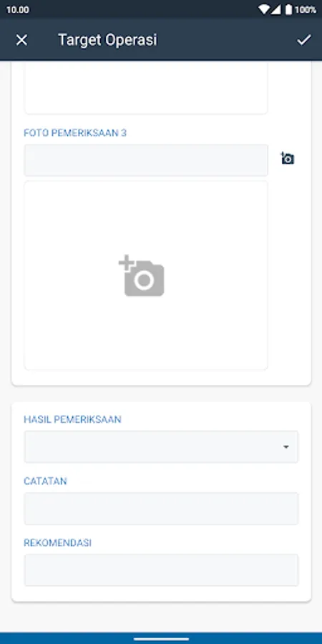This screenshot has height=644, width=322.
Task: Focus the Rekomendasi input field
Action: click(x=161, y=570)
